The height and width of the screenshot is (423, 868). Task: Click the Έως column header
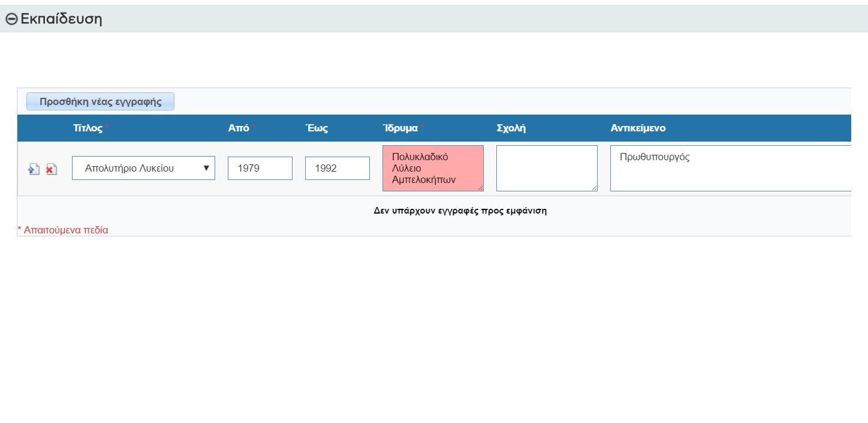pos(317,128)
